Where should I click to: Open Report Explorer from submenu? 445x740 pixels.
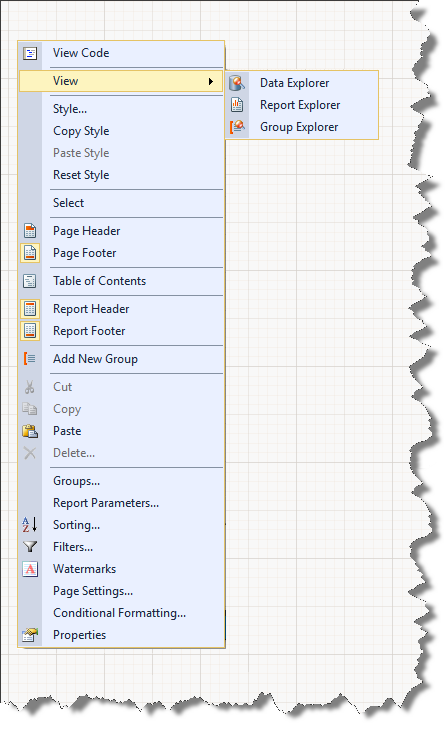[x=300, y=105]
